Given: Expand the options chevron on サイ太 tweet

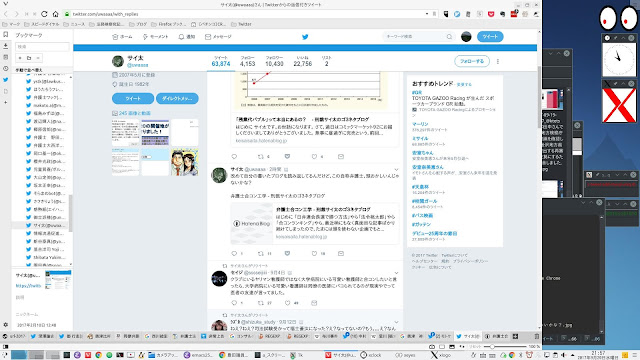Looking at the screenshot, I should click(396, 169).
